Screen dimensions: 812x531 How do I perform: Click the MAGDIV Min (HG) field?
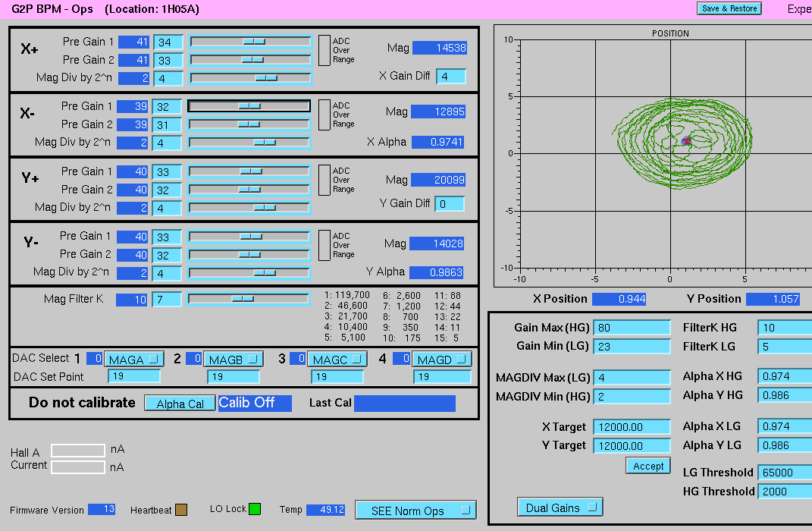coord(632,396)
